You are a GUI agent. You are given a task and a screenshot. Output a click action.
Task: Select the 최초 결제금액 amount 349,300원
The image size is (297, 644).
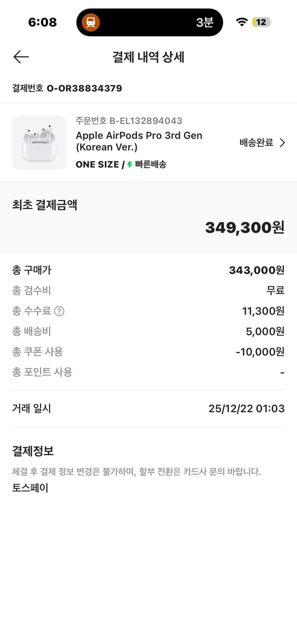[245, 228]
